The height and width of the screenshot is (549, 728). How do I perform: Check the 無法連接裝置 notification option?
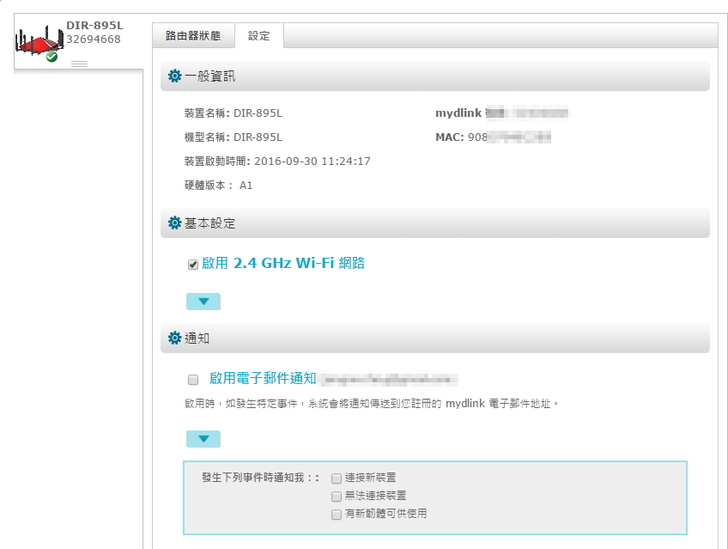click(x=337, y=496)
